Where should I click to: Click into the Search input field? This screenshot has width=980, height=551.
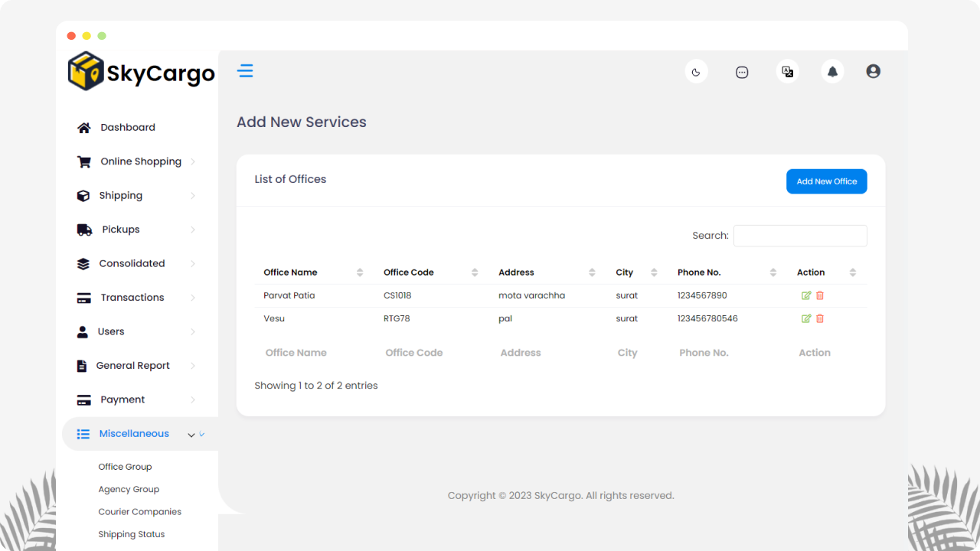799,236
